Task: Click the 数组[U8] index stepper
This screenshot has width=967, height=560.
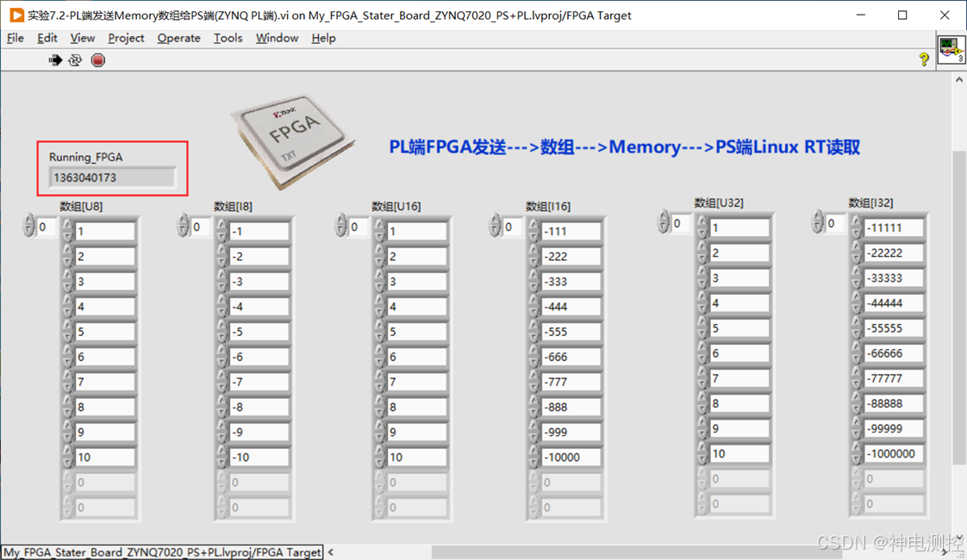Action: (28, 226)
